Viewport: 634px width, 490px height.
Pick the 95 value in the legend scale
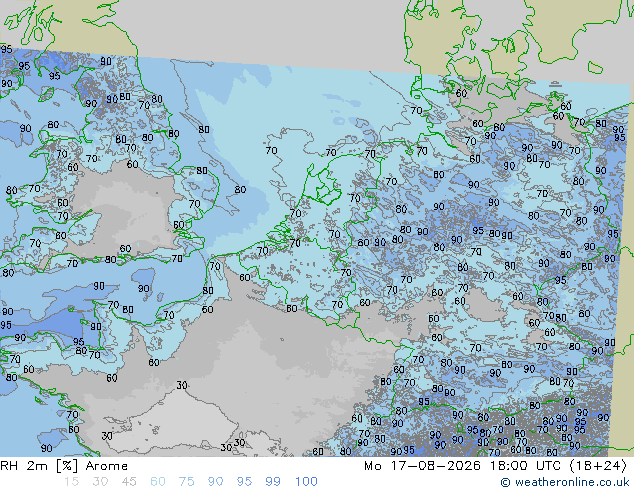click(244, 482)
